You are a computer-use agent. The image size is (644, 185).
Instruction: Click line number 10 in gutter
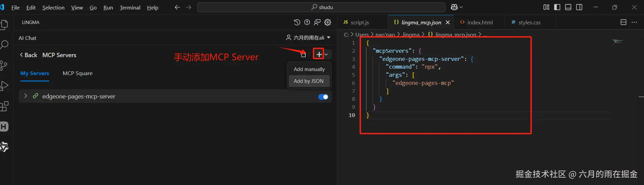pyautogui.click(x=352, y=115)
